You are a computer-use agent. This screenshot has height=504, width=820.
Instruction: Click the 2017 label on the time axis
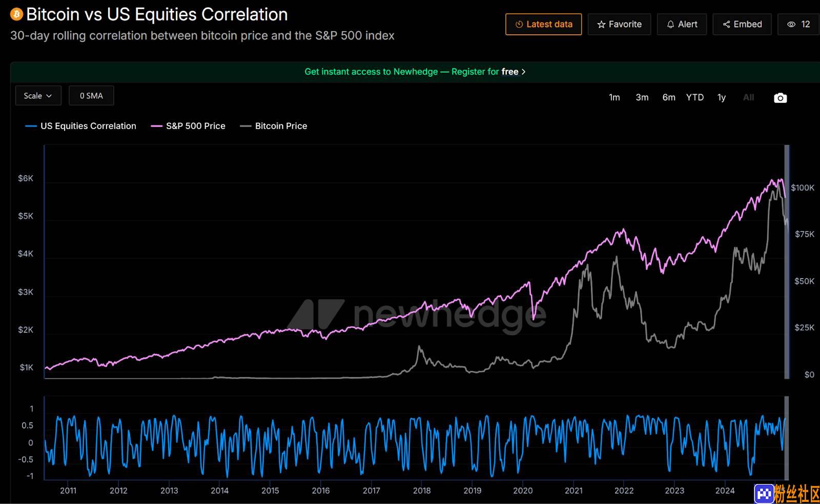372,491
